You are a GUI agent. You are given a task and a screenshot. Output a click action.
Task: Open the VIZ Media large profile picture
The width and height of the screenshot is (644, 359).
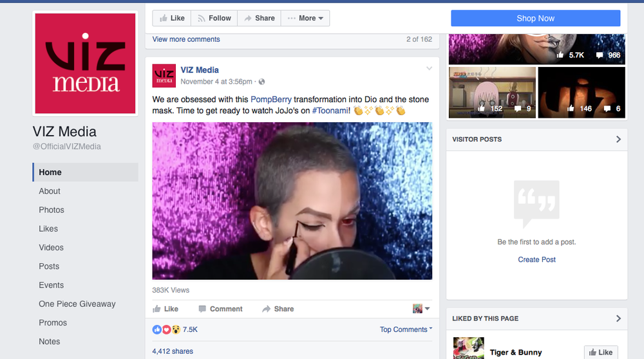[85, 63]
